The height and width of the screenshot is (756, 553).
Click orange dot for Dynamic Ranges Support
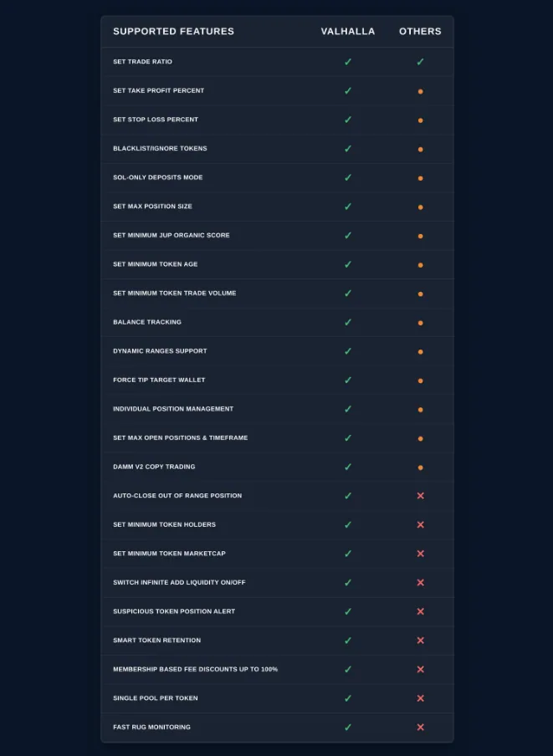tap(421, 351)
